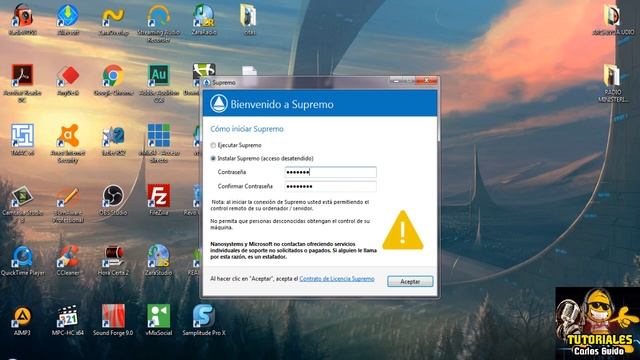Open the Hora Certa 2 shortcut

click(113, 260)
